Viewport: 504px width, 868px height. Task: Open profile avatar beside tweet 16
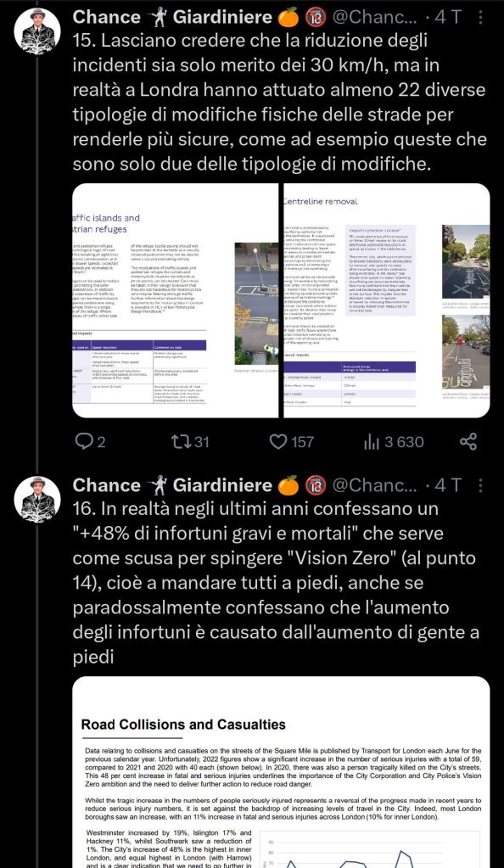click(x=37, y=499)
